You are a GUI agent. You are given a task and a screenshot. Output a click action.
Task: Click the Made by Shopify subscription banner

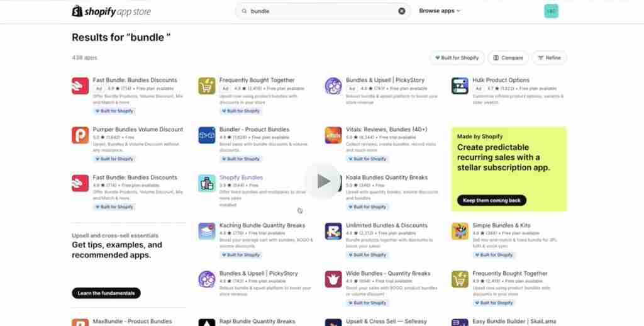509,169
